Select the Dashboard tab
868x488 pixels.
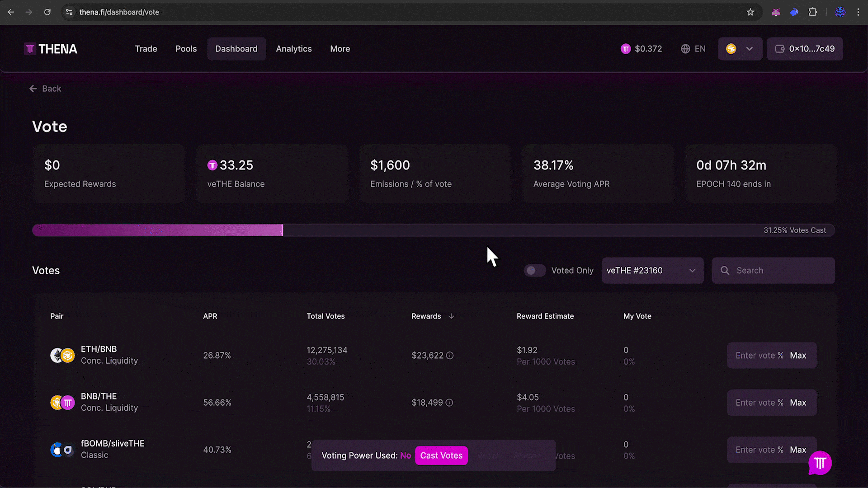[236, 49]
